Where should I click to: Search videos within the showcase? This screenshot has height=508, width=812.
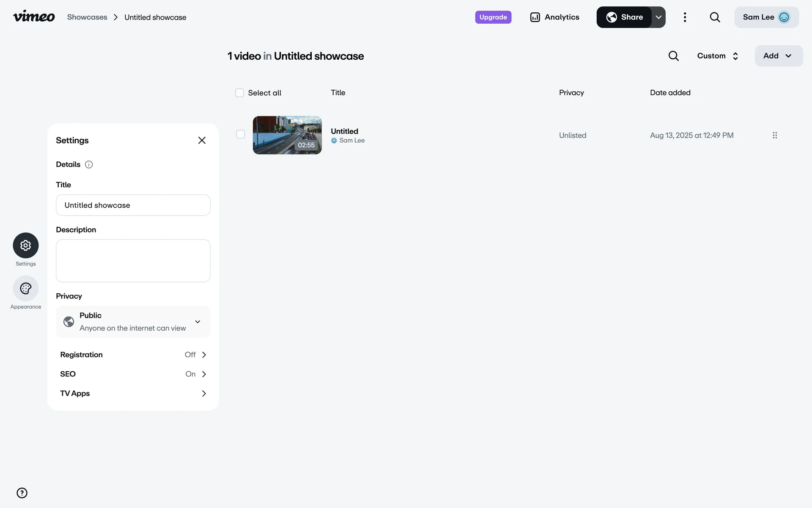[673, 56]
